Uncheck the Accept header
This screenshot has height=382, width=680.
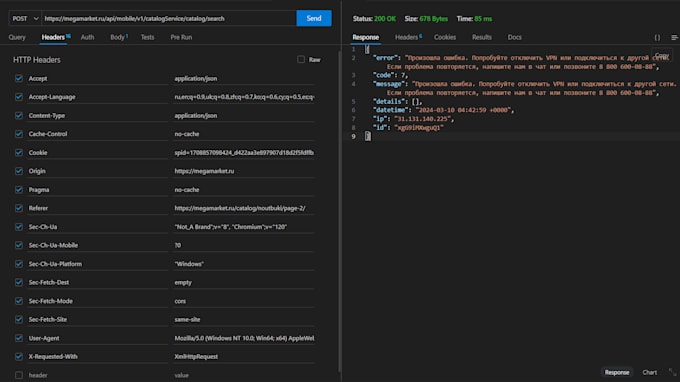pos(19,78)
